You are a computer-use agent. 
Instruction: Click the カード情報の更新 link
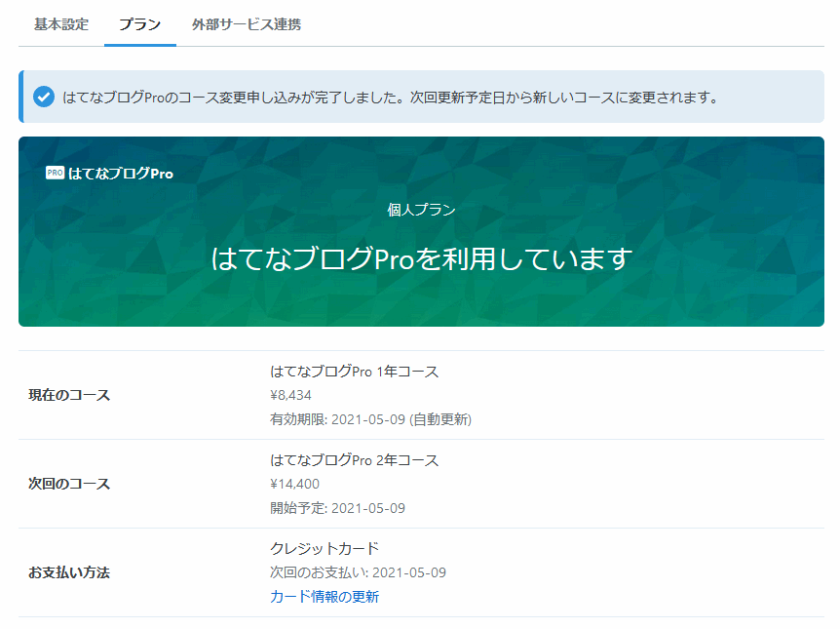[325, 597]
